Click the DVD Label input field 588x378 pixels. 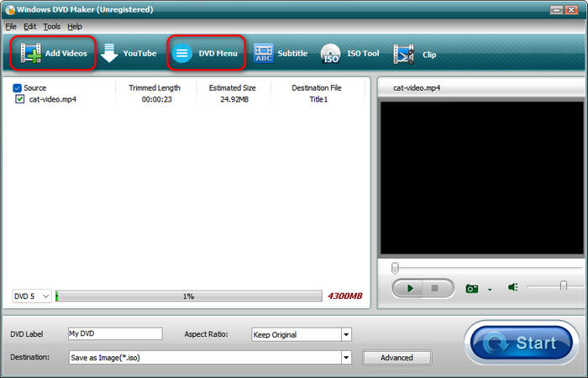tap(115, 333)
